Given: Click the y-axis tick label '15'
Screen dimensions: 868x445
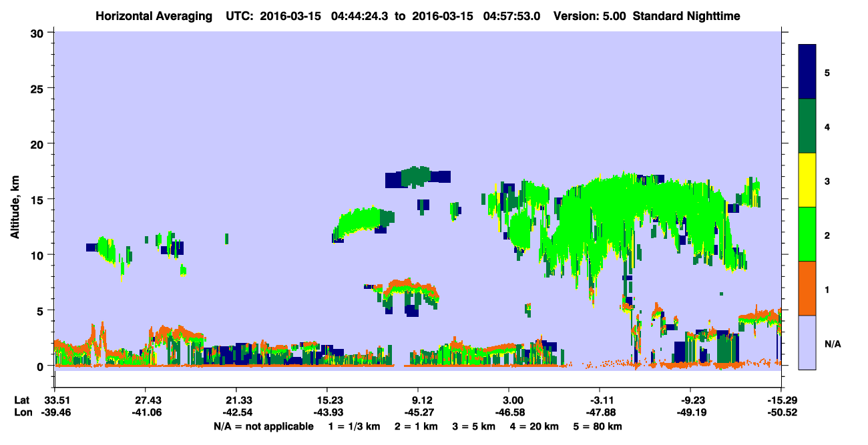Looking at the screenshot, I should [39, 199].
